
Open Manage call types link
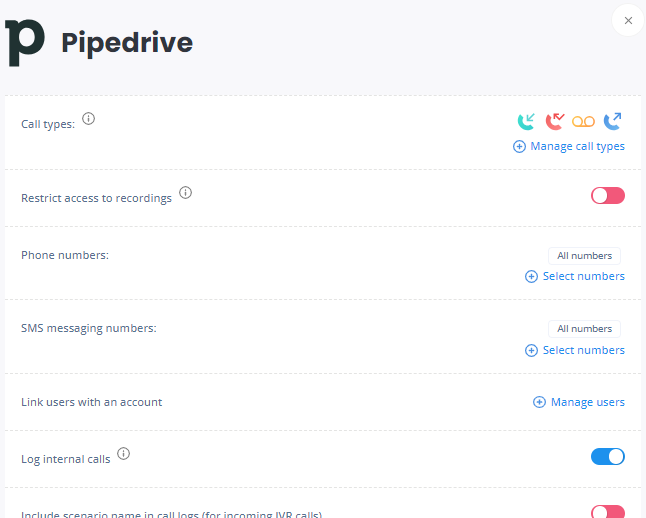click(577, 146)
